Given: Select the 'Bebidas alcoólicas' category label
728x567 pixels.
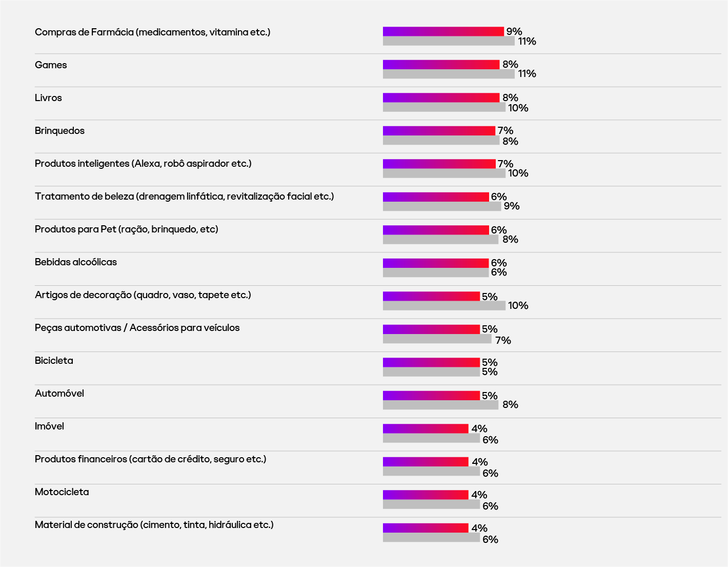Looking at the screenshot, I should (x=76, y=262).
